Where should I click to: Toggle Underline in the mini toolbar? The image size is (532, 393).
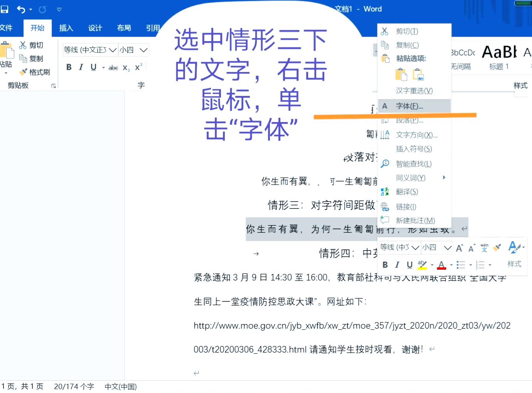click(x=409, y=265)
